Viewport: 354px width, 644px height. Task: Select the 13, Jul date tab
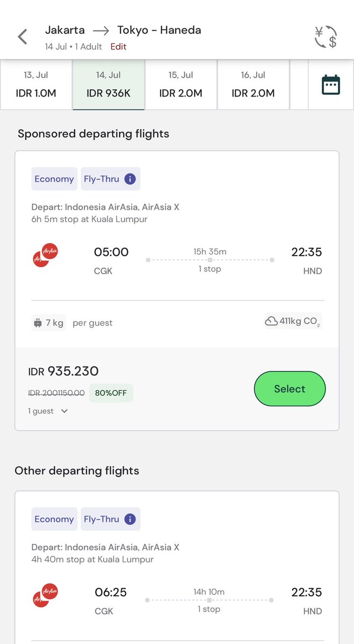click(35, 85)
